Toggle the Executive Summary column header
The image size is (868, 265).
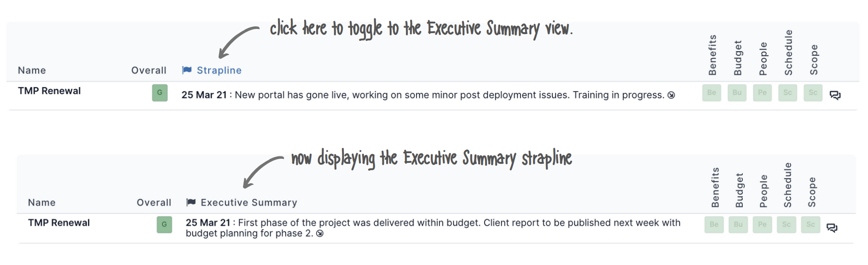pos(249,202)
